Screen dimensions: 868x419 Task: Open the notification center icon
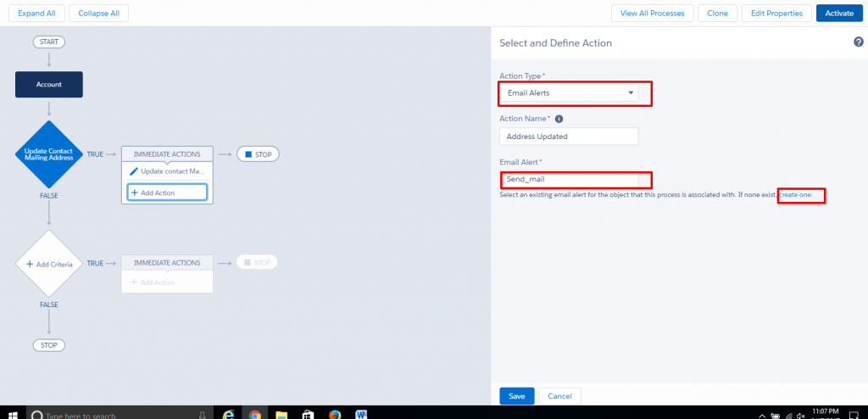[x=853, y=415]
